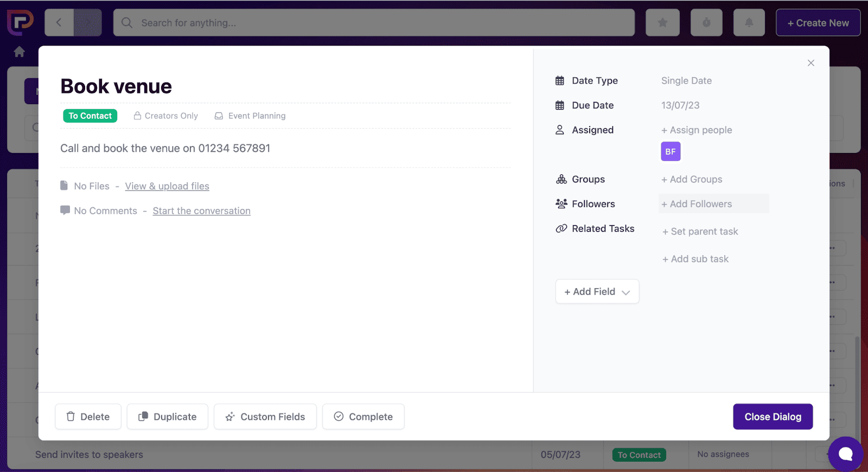The height and width of the screenshot is (472, 868).
Task: Click the favorites star icon in top bar
Action: click(662, 23)
